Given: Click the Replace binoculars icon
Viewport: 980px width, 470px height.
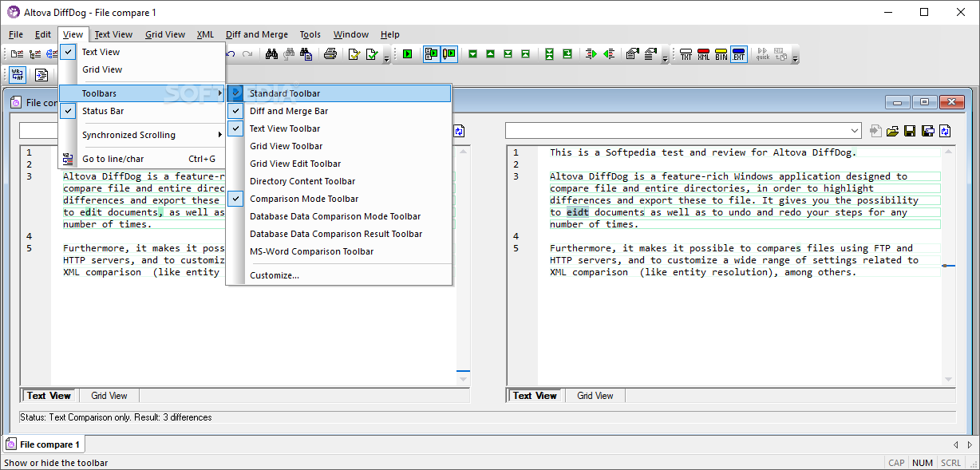Looking at the screenshot, I should 306,54.
